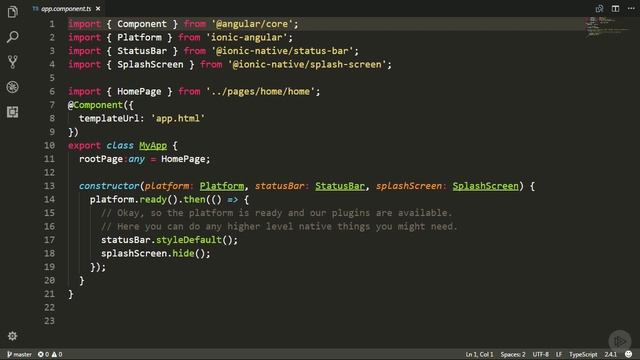
Task: Open the Extensions view
Action: point(12,112)
